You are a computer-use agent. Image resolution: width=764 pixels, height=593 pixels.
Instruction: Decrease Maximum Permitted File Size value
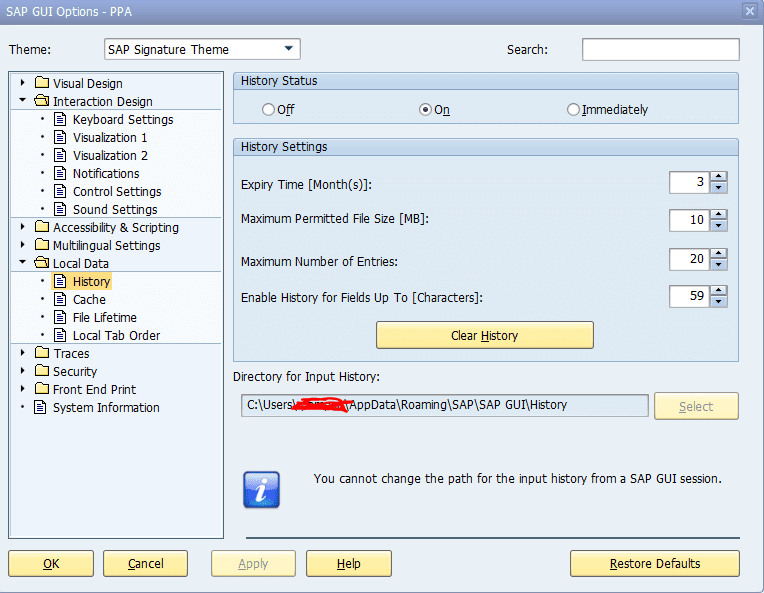[719, 226]
